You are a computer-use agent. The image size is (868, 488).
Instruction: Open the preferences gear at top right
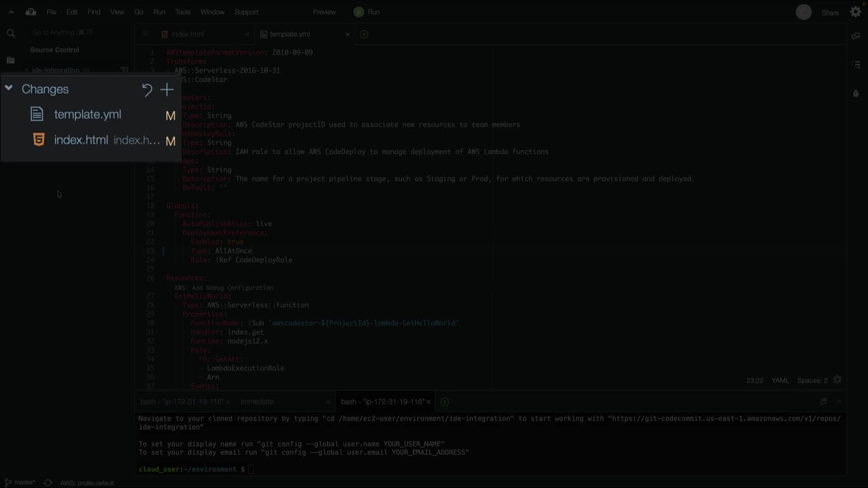[x=855, y=12]
